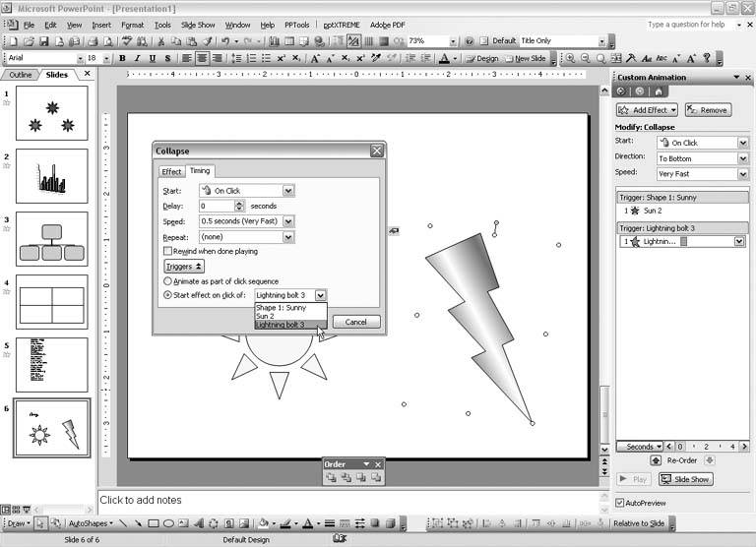Click Cancel in the Collapse dialog
756x547 pixels.
coord(355,322)
